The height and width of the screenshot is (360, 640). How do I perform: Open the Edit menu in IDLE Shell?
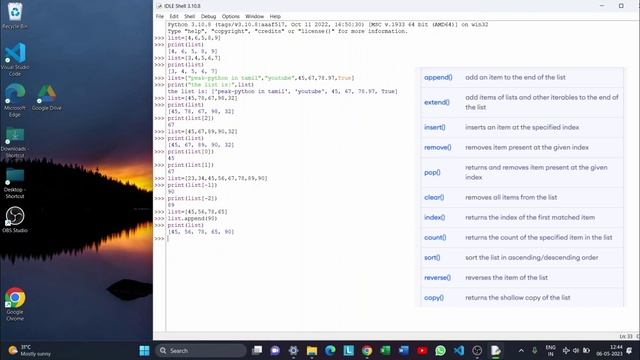pos(174,16)
